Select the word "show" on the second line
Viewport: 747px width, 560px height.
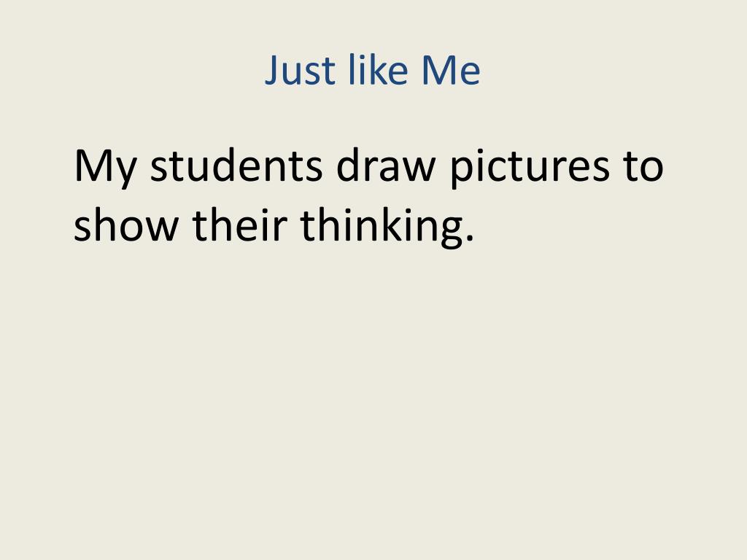pyautogui.click(x=126, y=224)
